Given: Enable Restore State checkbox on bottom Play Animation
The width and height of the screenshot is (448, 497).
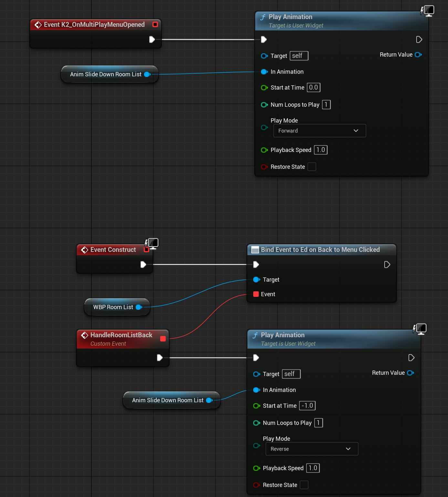Looking at the screenshot, I should tap(304, 485).
